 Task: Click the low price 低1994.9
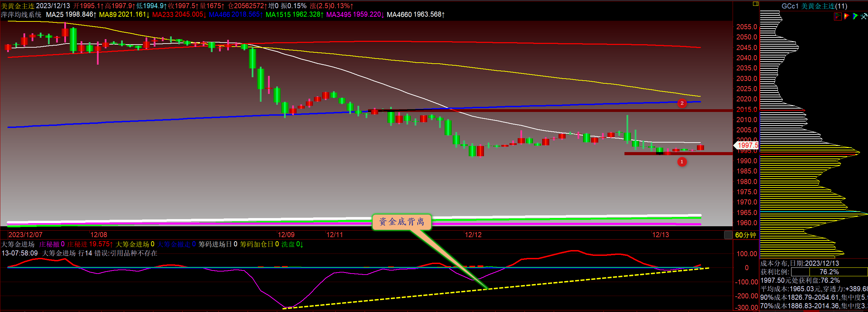coord(152,6)
